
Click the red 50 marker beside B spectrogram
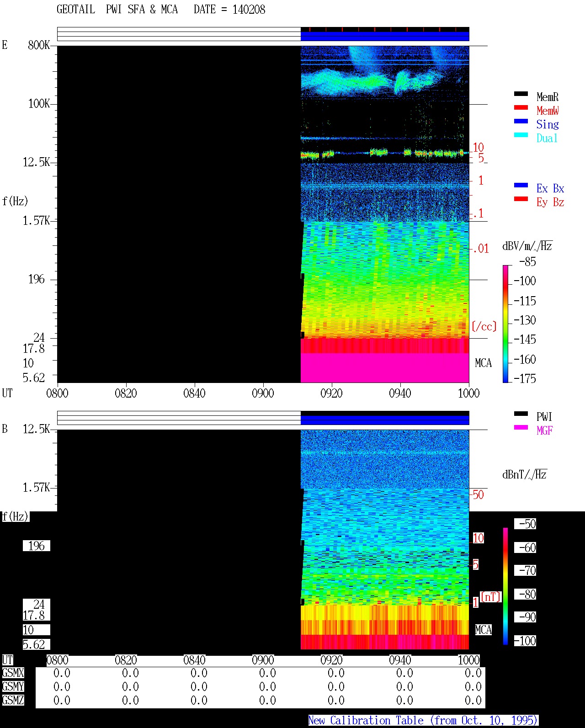478,494
